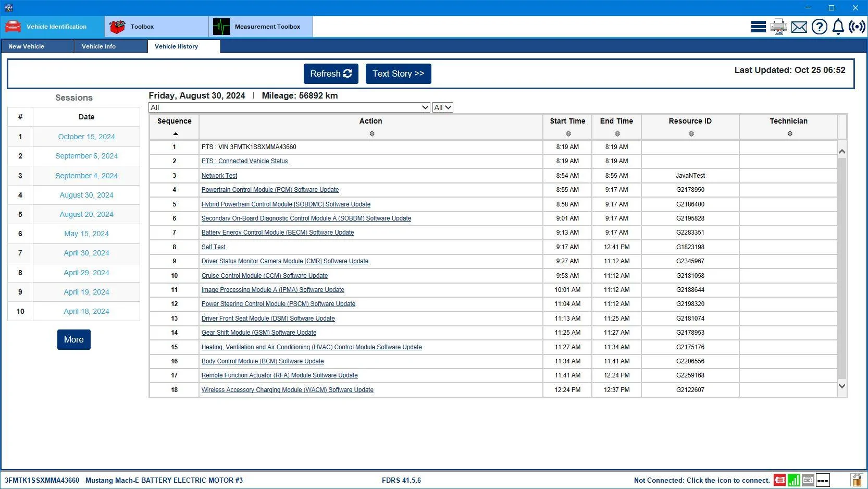The height and width of the screenshot is (489, 868).
Task: Open the Measurement Toolbox tab
Action: pos(261,27)
